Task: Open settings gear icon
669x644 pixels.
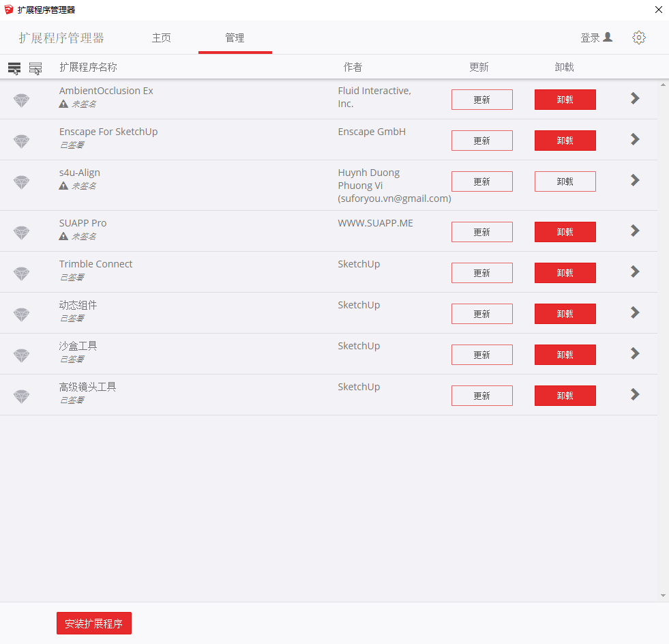Action: click(639, 38)
